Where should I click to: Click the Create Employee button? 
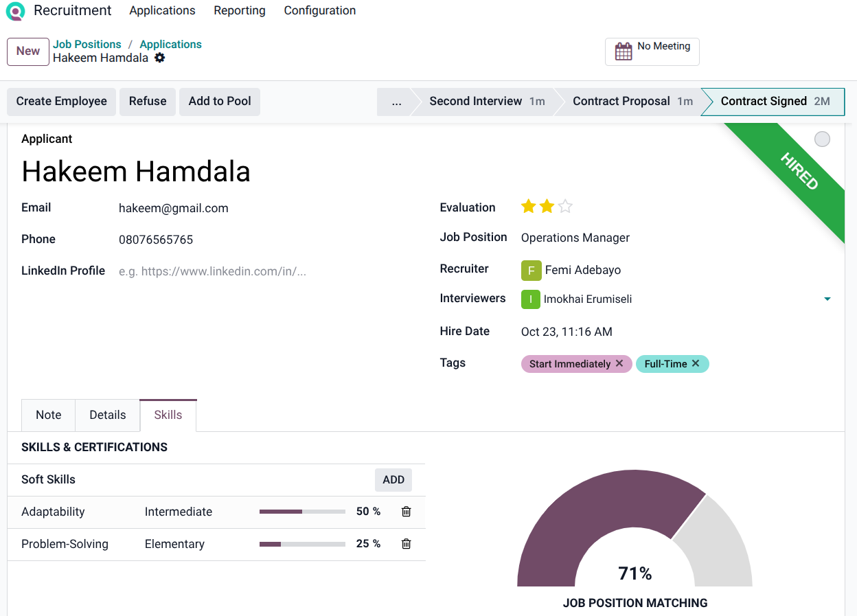pos(61,101)
